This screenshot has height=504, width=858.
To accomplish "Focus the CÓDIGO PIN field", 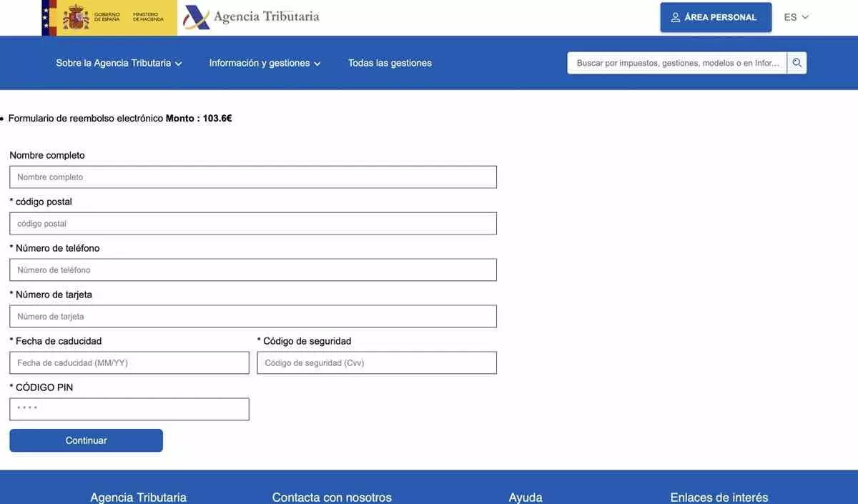I will pos(129,410).
